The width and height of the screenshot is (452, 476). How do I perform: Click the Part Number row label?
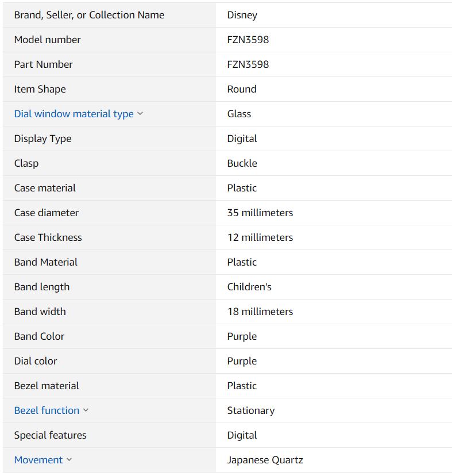pos(43,64)
